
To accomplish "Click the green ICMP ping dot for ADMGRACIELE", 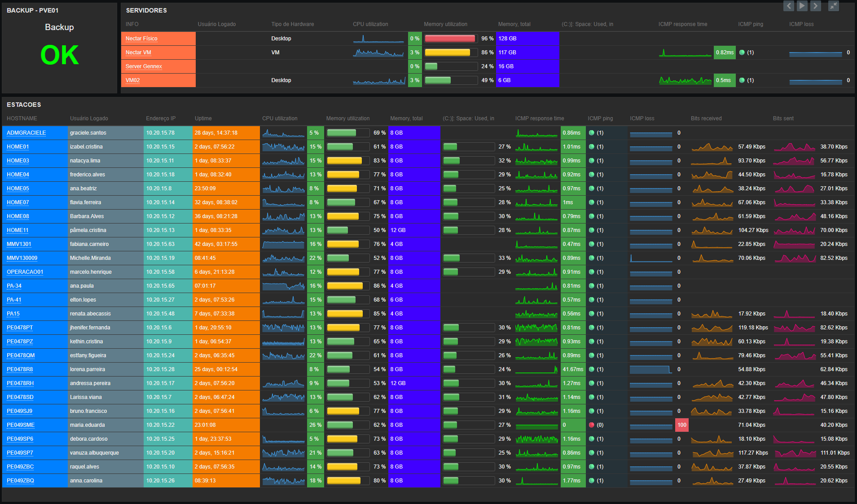I will [x=591, y=133].
